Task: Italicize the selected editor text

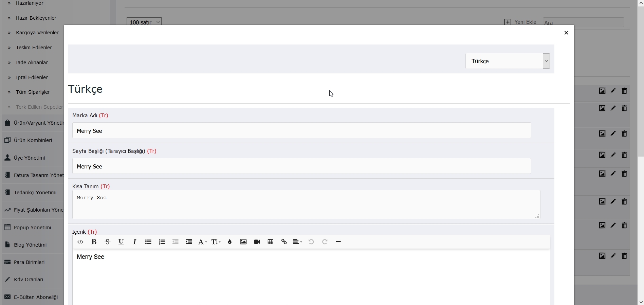Action: pyautogui.click(x=135, y=242)
